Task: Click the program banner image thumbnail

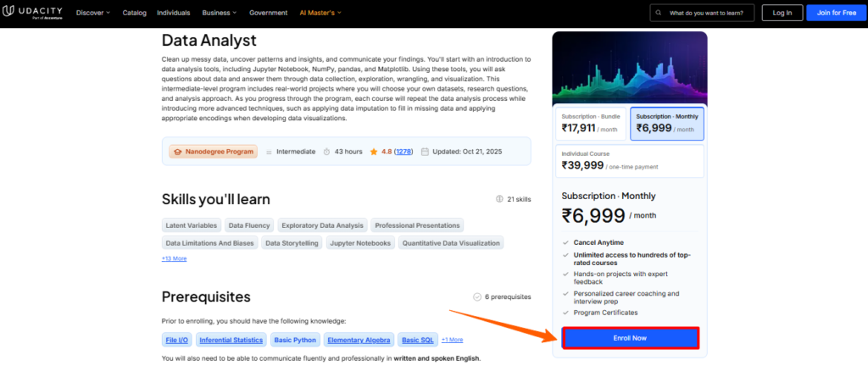Action: coord(630,68)
